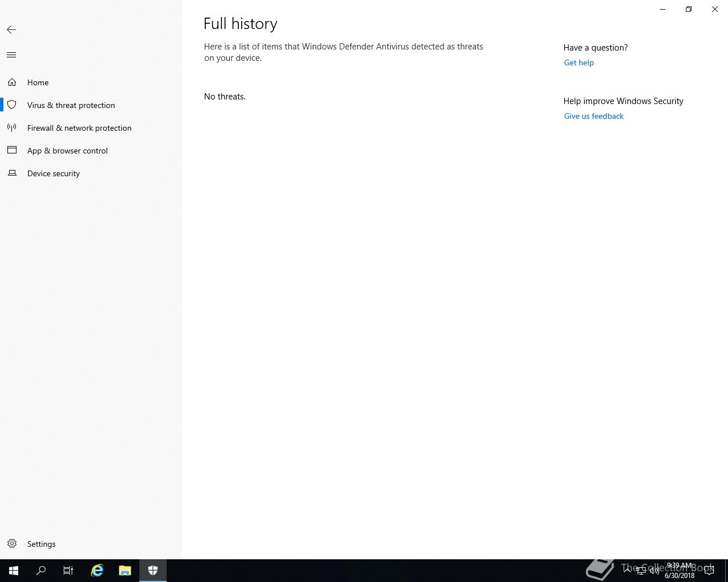Open Task View on the taskbar
Image resolution: width=728 pixels, height=582 pixels.
coord(68,571)
